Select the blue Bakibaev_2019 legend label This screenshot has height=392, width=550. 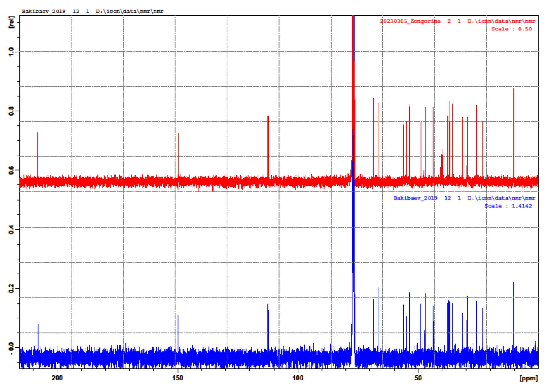415,198
